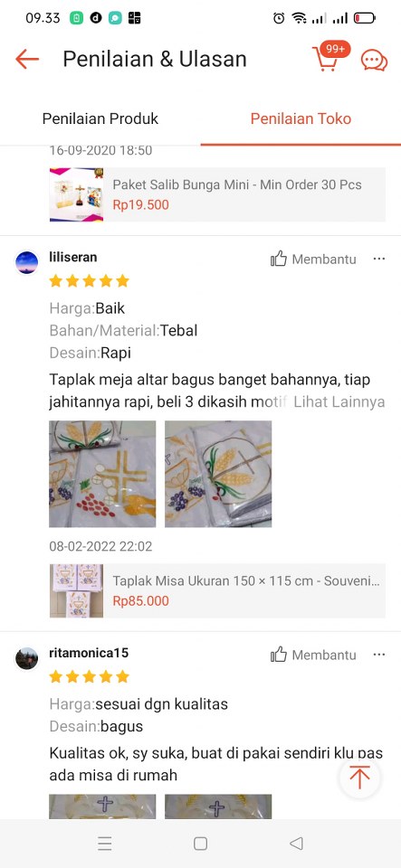Image resolution: width=401 pixels, height=868 pixels.
Task: View liliseran's second review photo with wheat
Action: tap(218, 474)
